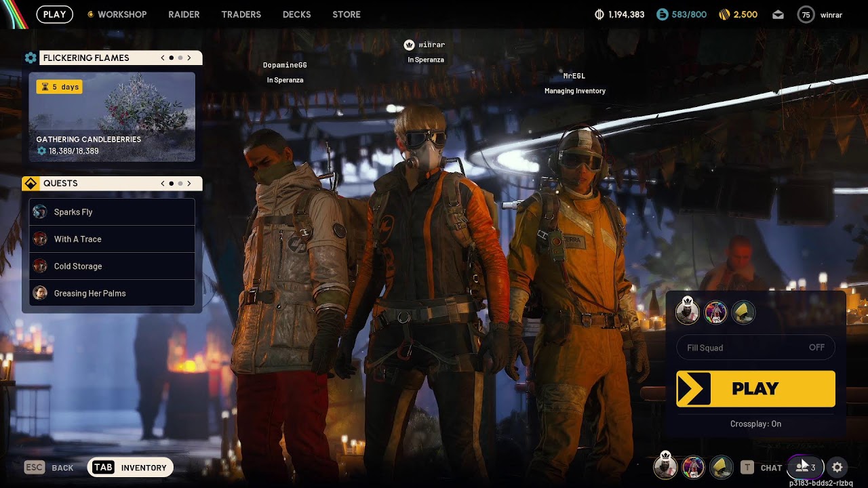
Task: Click the second avatar in bottom bar
Action: (693, 466)
